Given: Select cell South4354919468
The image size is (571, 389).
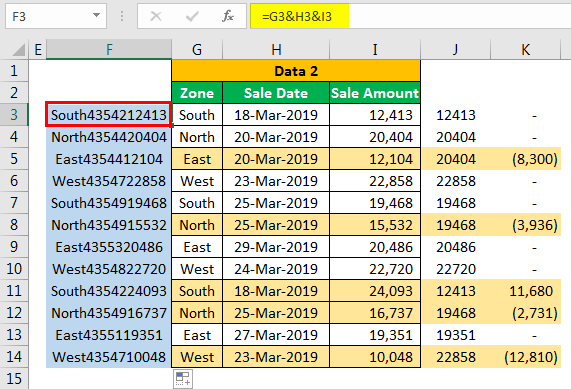Looking at the screenshot, I should pyautogui.click(x=109, y=203).
